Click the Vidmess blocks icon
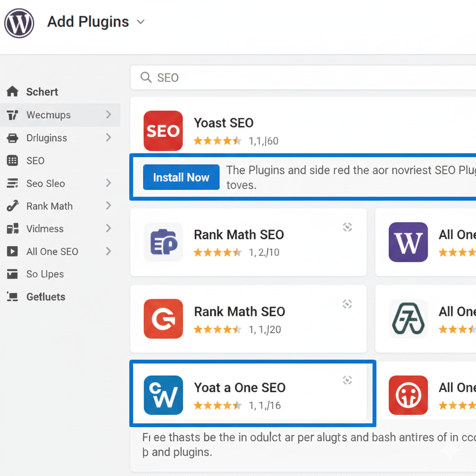 pyautogui.click(x=13, y=229)
